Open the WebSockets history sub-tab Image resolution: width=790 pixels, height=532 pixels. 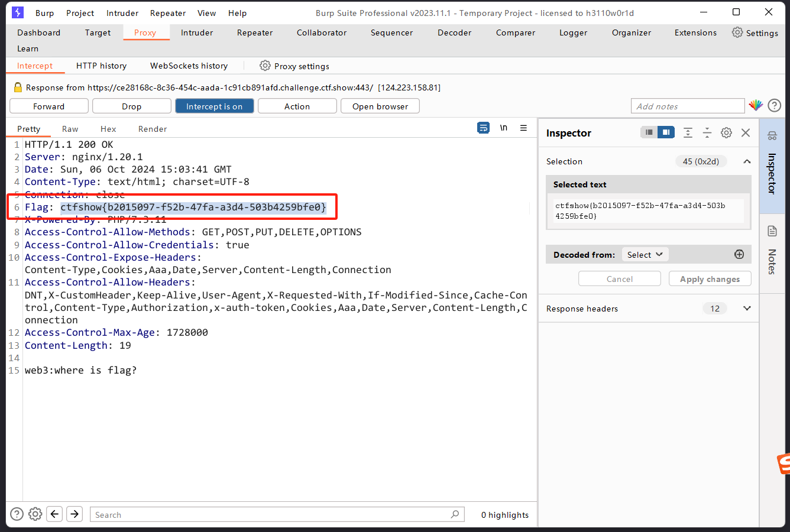pyautogui.click(x=189, y=66)
